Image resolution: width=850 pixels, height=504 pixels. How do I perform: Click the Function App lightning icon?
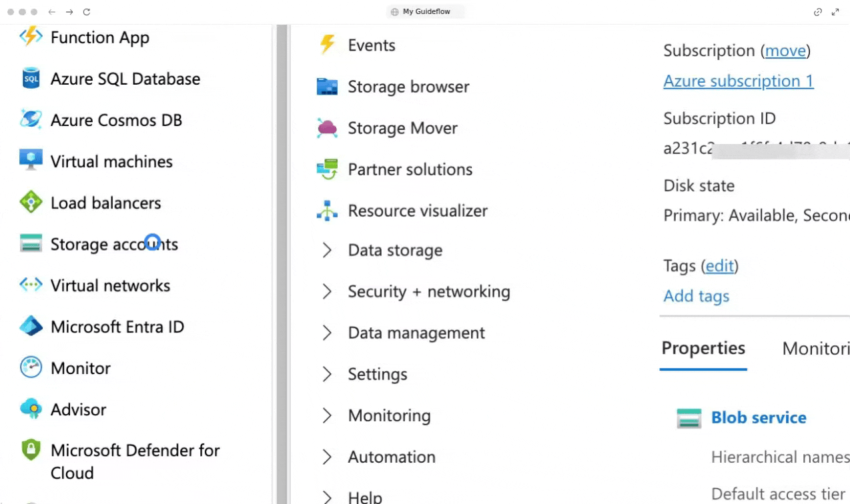31,37
